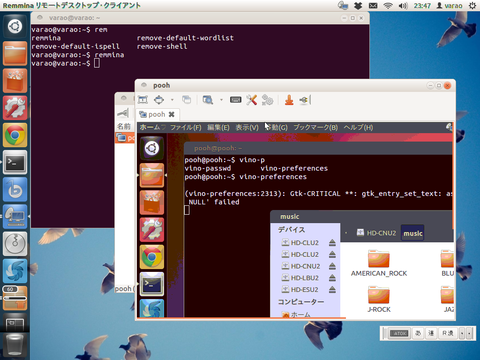Open remote ヘルプ(H) menu
This screenshot has width=480, height=360.
click(358, 127)
